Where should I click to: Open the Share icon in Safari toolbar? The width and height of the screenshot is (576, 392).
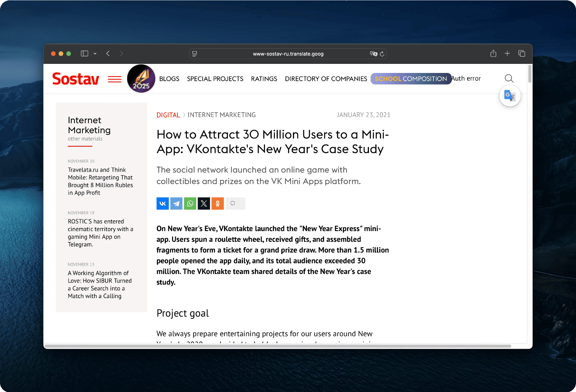tap(493, 53)
